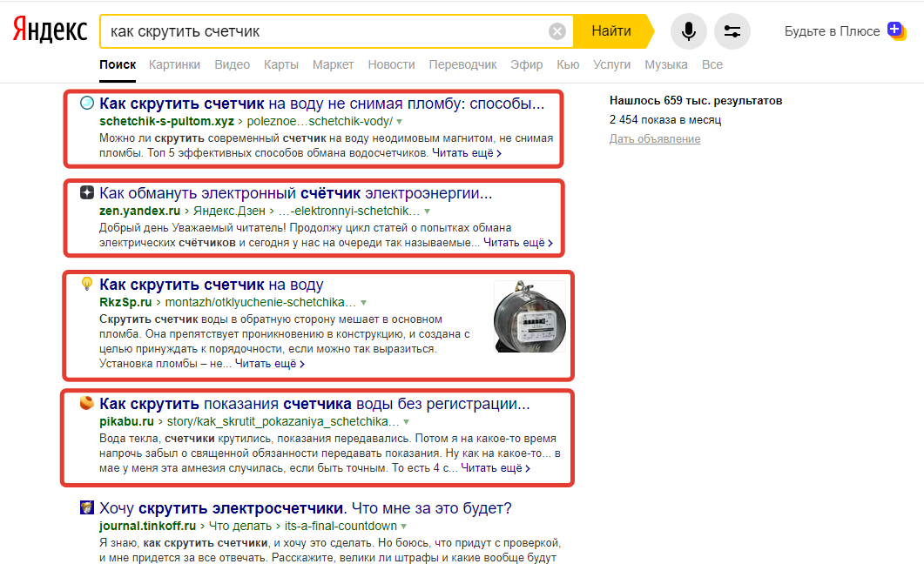Open the schetchik-s-pultom.xyz domain link
Image resolution: width=924 pixels, height=564 pixels.
166,121
